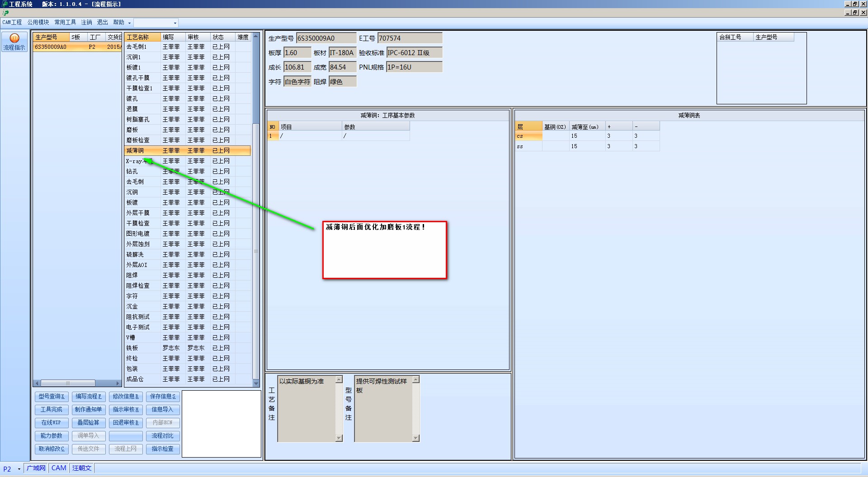Click the 叠层验算 button
This screenshot has width=868, height=477.
click(89, 423)
